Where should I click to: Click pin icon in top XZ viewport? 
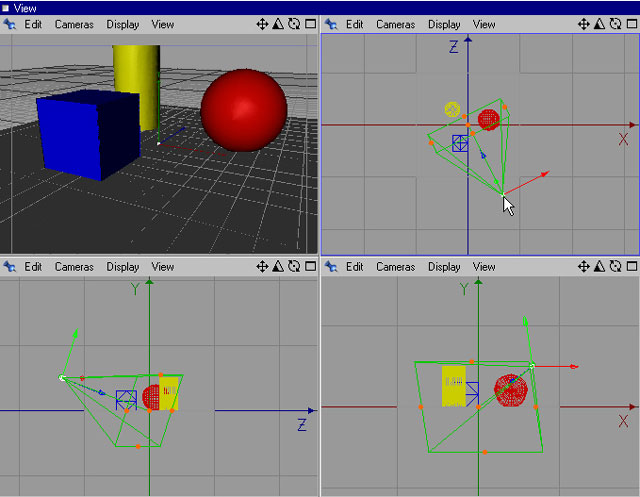(x=331, y=24)
